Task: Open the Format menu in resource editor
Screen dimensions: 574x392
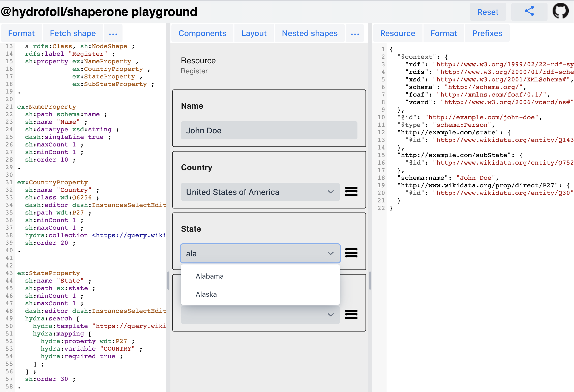Action: (x=444, y=33)
